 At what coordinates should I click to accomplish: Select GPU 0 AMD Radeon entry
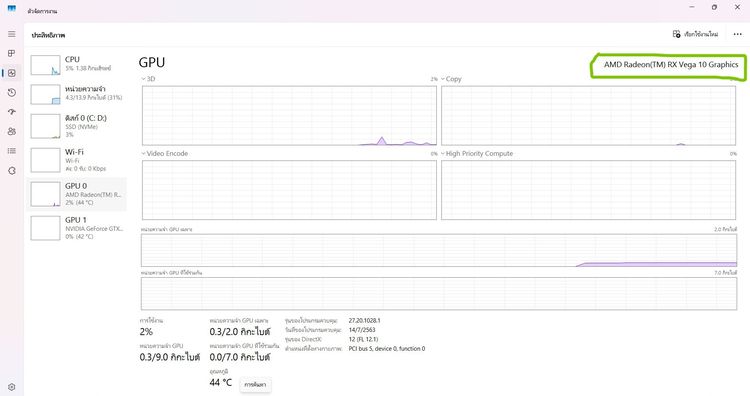tap(77, 194)
